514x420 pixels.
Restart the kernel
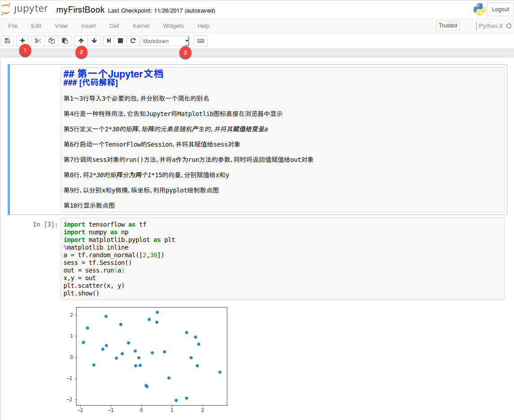[x=133, y=41]
